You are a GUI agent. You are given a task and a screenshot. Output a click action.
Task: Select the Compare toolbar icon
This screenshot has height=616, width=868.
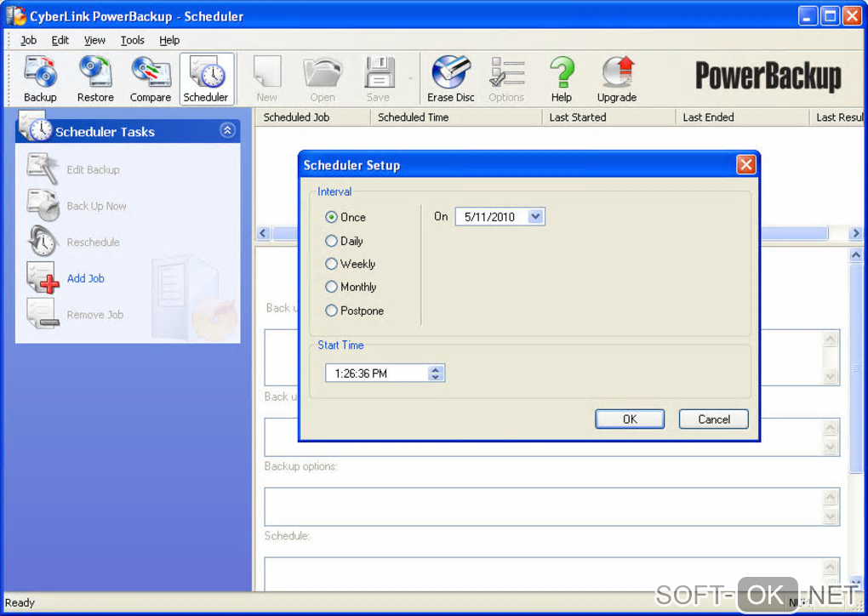[151, 78]
